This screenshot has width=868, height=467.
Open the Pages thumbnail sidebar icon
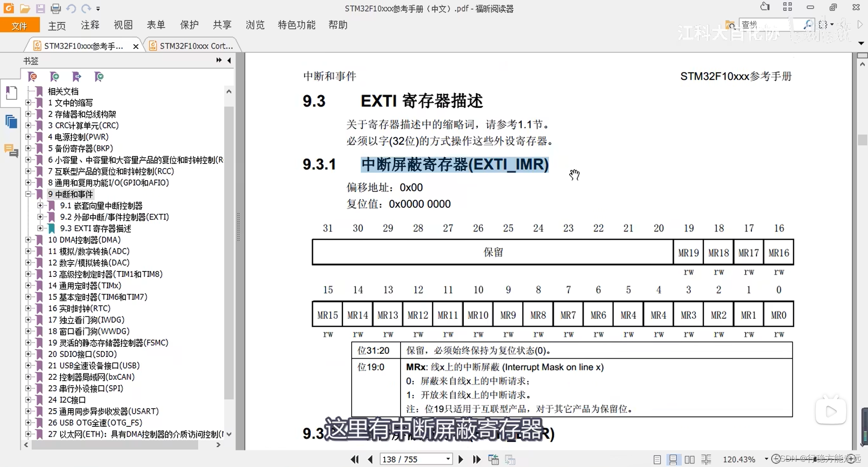pos(11,121)
